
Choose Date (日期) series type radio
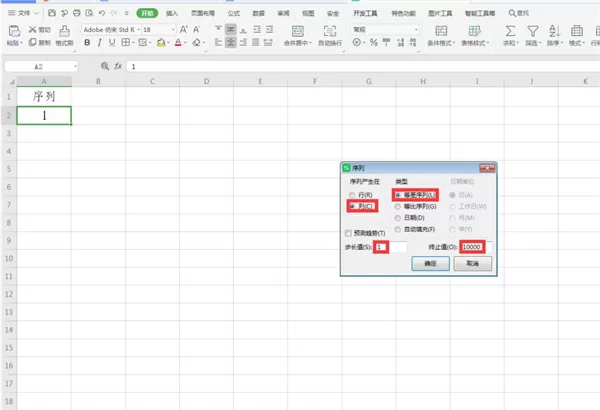398,218
